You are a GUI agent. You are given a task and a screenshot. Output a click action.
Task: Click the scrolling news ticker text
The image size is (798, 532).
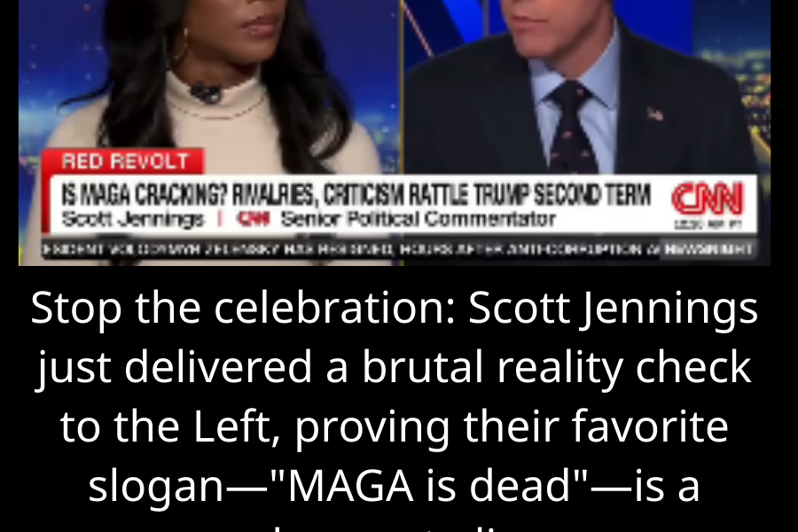[351, 249]
